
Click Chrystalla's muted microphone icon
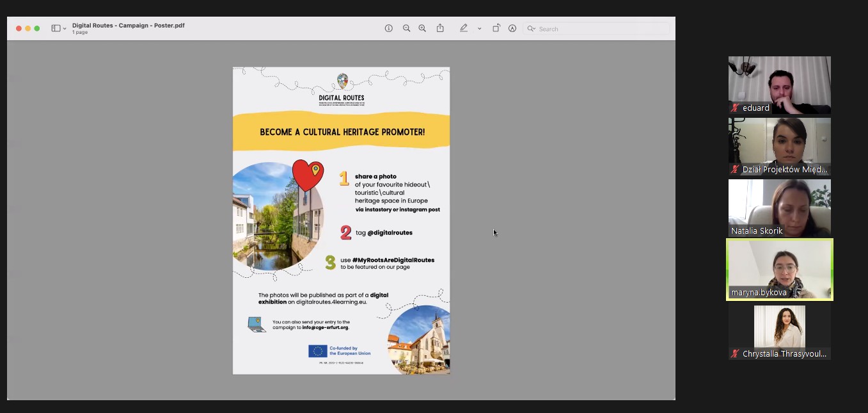(736, 354)
